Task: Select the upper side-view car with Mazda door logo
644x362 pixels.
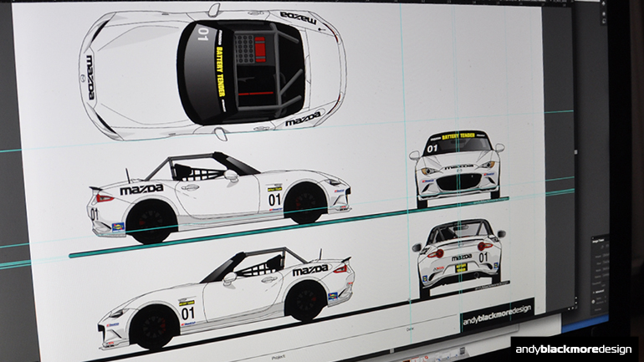Action: 219,197
